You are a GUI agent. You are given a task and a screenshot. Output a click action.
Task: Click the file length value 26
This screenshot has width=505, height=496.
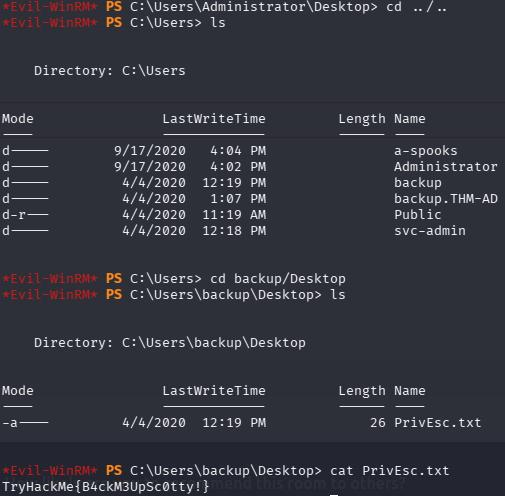(378, 423)
